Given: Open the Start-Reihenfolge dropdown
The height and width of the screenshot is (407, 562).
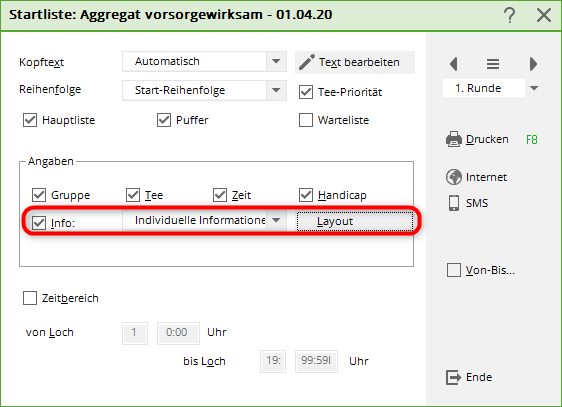Looking at the screenshot, I should click(x=276, y=90).
